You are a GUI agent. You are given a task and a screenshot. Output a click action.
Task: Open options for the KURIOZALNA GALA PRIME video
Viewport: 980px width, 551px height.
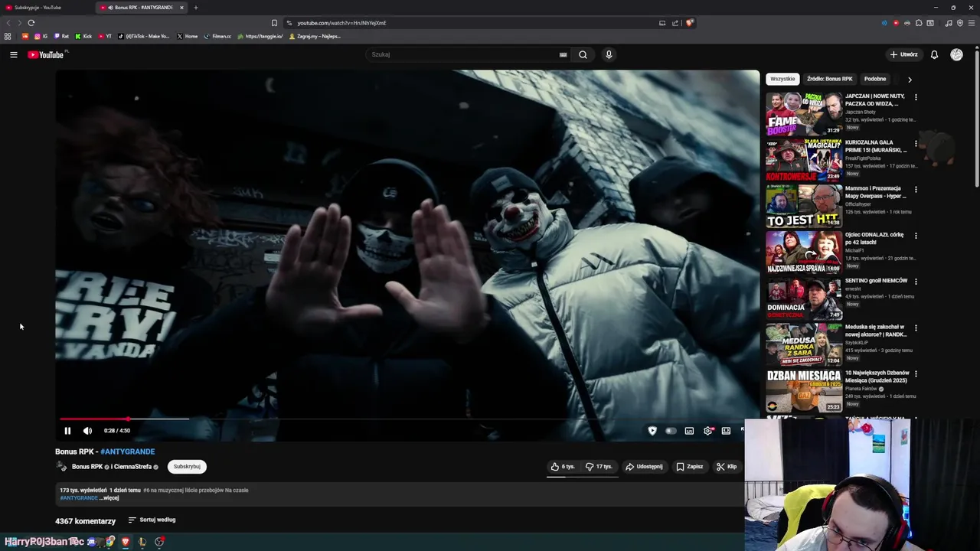916,143
